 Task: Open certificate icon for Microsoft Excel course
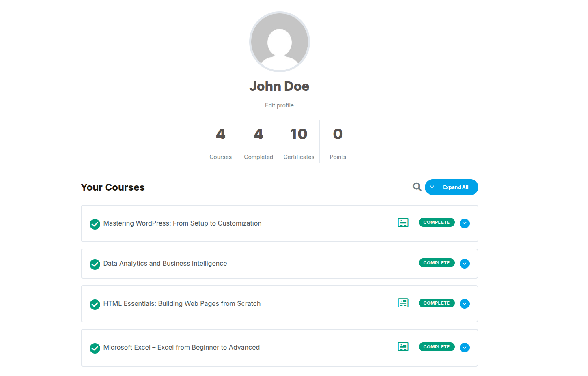(x=403, y=347)
